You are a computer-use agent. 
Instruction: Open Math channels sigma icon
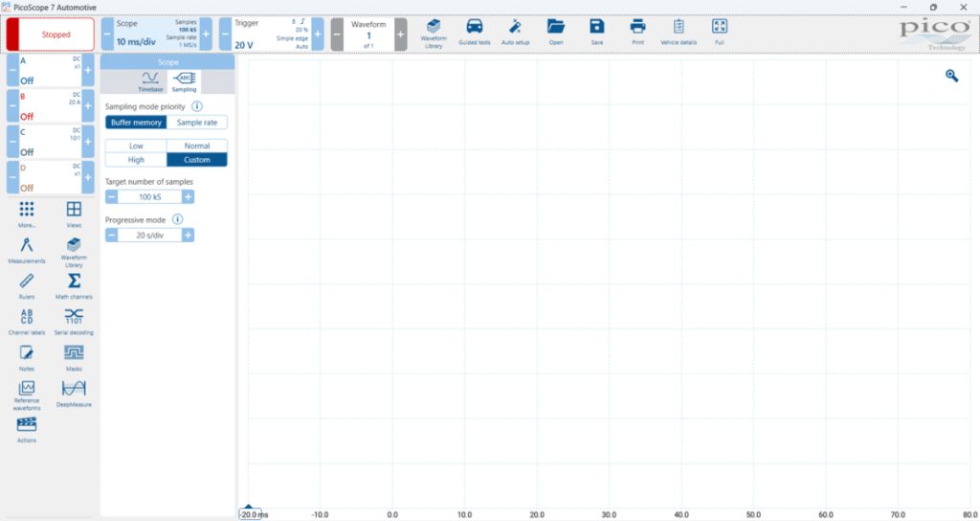74,286
